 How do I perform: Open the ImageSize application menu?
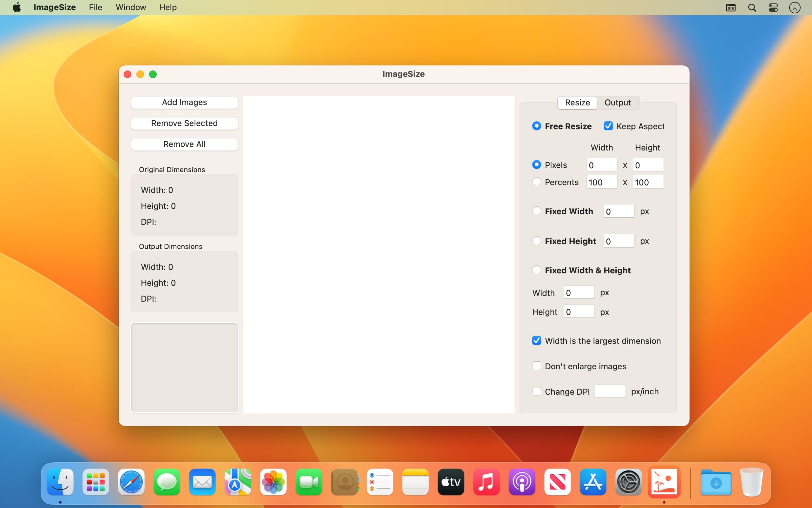pos(55,7)
